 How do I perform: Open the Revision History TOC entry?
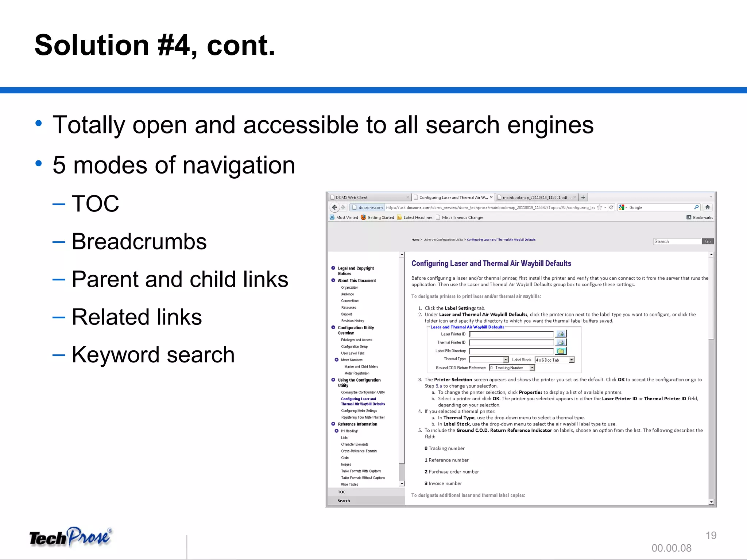[353, 321]
